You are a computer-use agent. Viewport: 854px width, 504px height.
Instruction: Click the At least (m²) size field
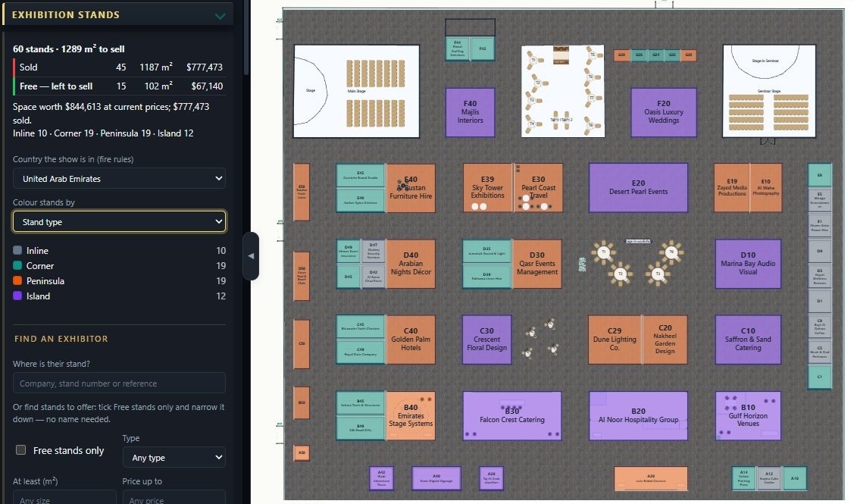point(64,497)
